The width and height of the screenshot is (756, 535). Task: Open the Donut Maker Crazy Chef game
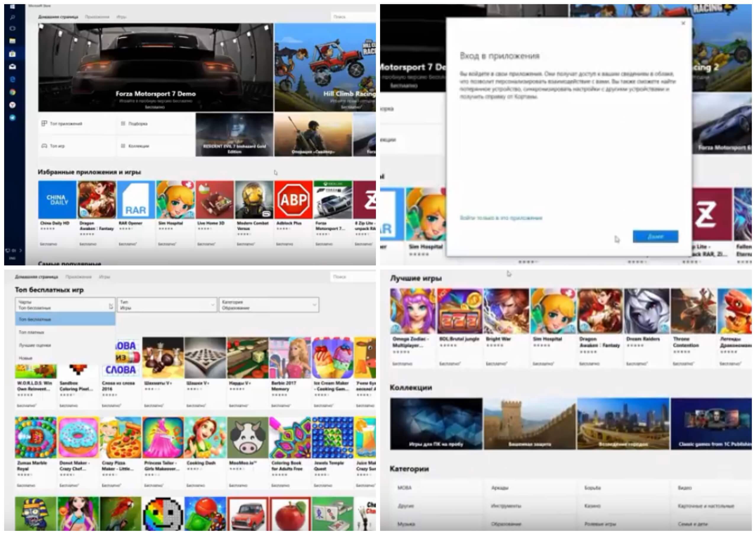78,453
